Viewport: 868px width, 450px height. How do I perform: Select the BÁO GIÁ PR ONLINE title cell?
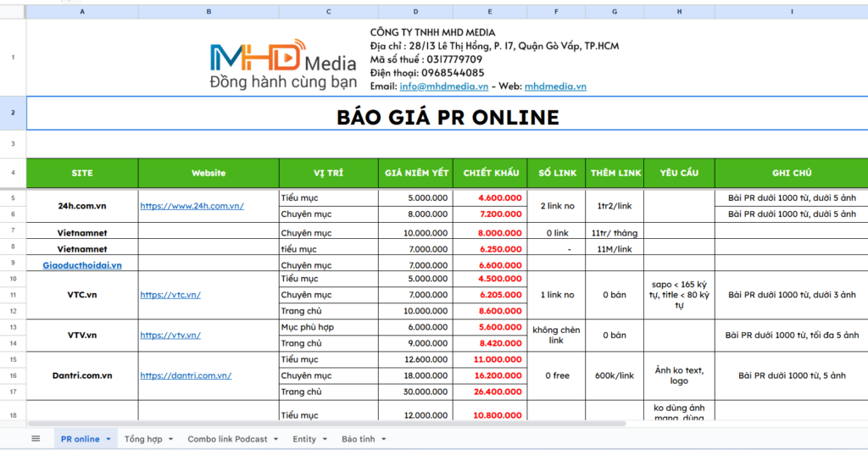coord(448,117)
